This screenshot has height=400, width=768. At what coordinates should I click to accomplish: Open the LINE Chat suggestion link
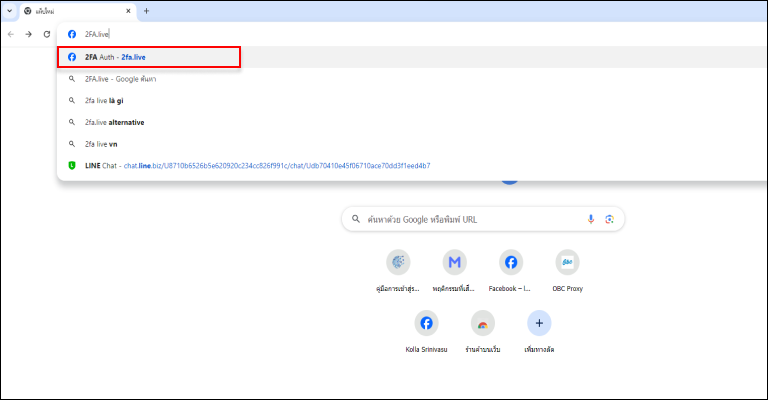coord(411,165)
